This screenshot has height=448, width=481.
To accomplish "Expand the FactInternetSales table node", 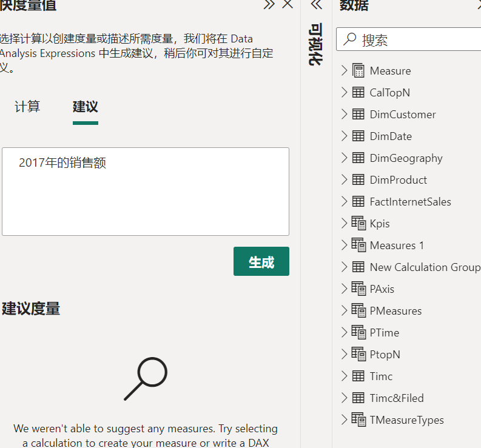I will [x=344, y=201].
